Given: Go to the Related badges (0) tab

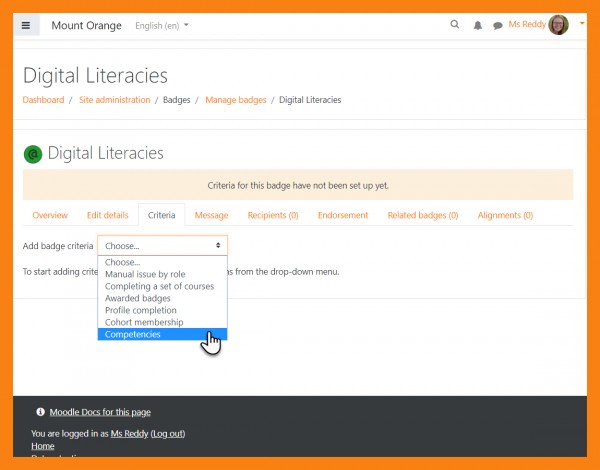Looking at the screenshot, I should click(423, 215).
